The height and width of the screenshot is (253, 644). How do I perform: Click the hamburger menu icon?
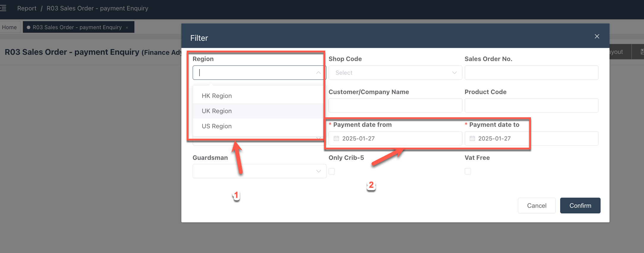(3, 8)
